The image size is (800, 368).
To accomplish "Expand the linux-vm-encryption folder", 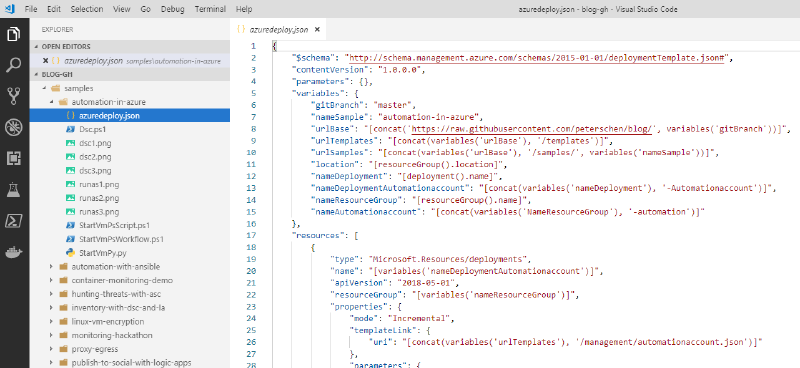I will coord(52,322).
